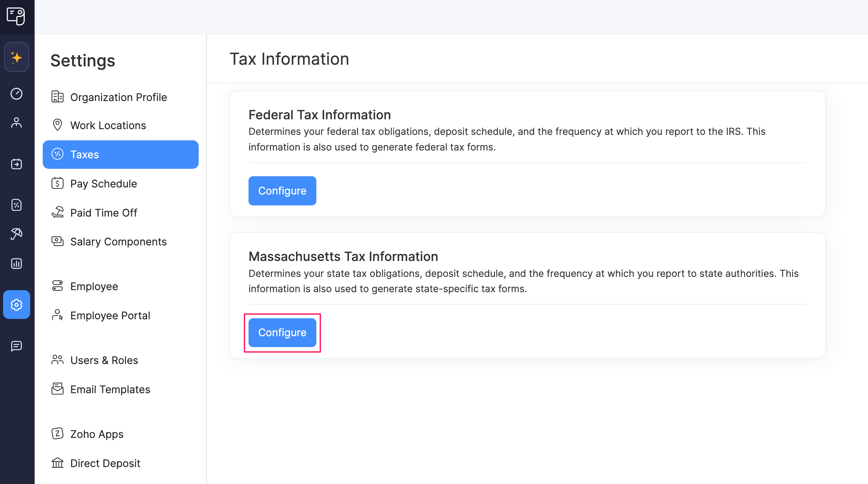Click the Paid Time Off icon
This screenshot has height=484, width=868.
click(58, 213)
